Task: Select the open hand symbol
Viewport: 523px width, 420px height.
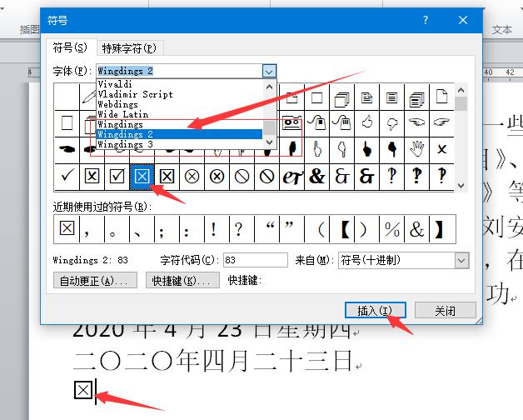Action: tap(417, 150)
